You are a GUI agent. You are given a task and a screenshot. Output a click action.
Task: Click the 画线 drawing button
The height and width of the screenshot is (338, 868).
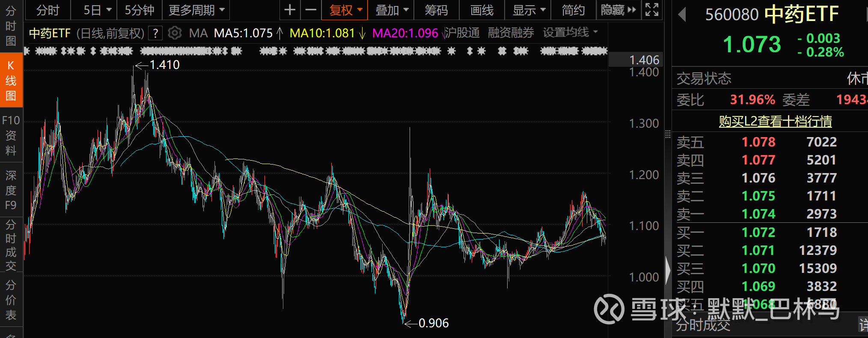[482, 10]
